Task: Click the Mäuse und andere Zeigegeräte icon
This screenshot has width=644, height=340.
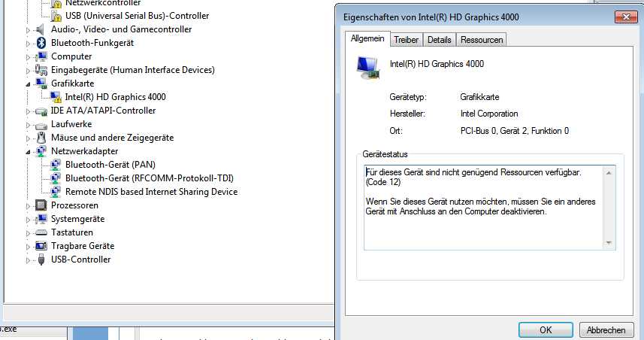Action: 41,138
